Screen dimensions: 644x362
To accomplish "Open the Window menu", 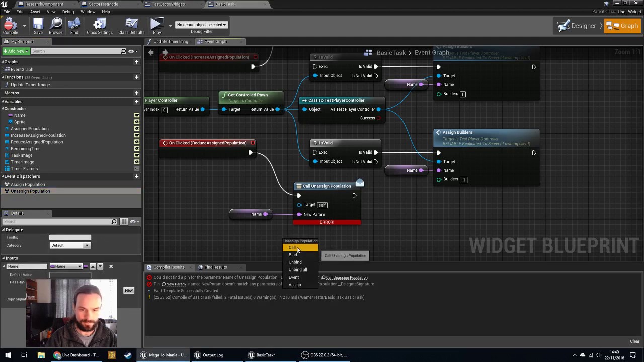I will pyautogui.click(x=88, y=12).
